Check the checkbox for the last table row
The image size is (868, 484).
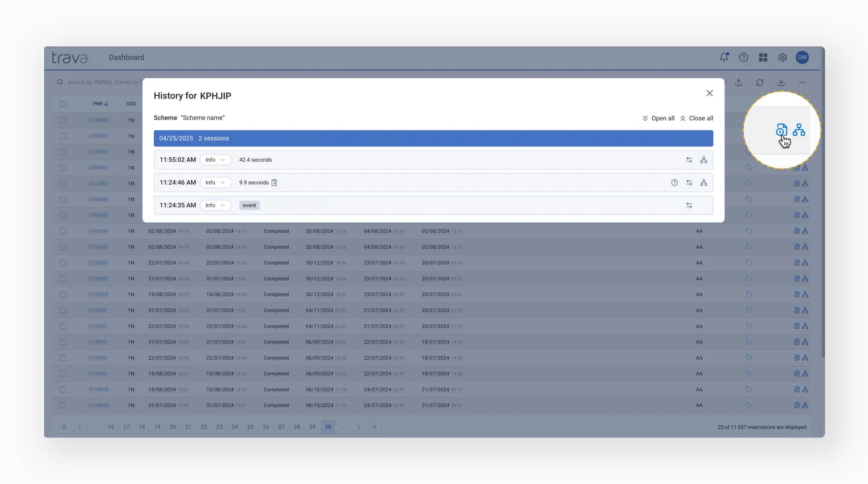[x=63, y=405]
